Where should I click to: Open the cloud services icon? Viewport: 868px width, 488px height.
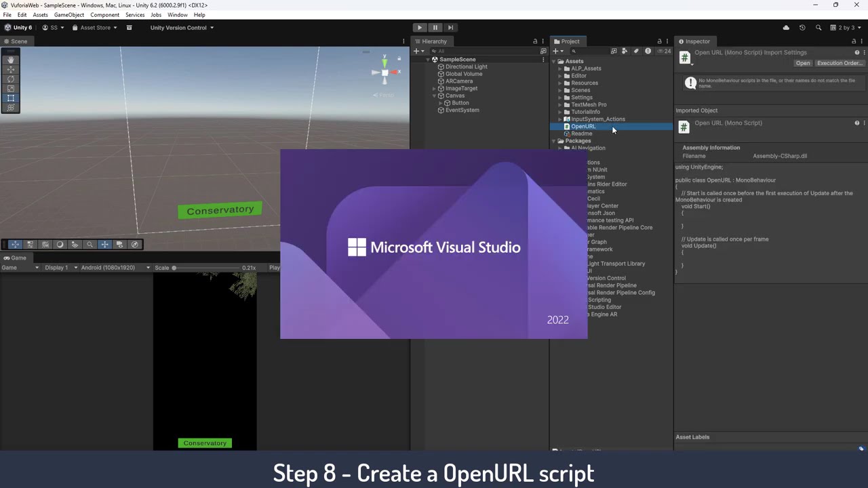tap(786, 28)
